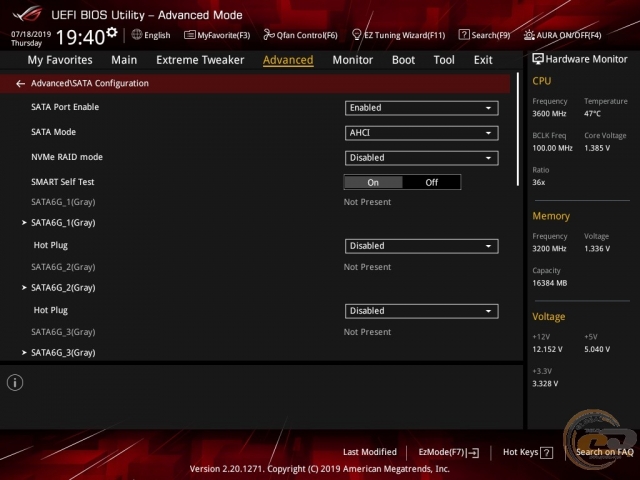Viewport: 640px width, 480px height.
Task: Click the CPU frequency value 3600 MHz
Action: point(549,114)
